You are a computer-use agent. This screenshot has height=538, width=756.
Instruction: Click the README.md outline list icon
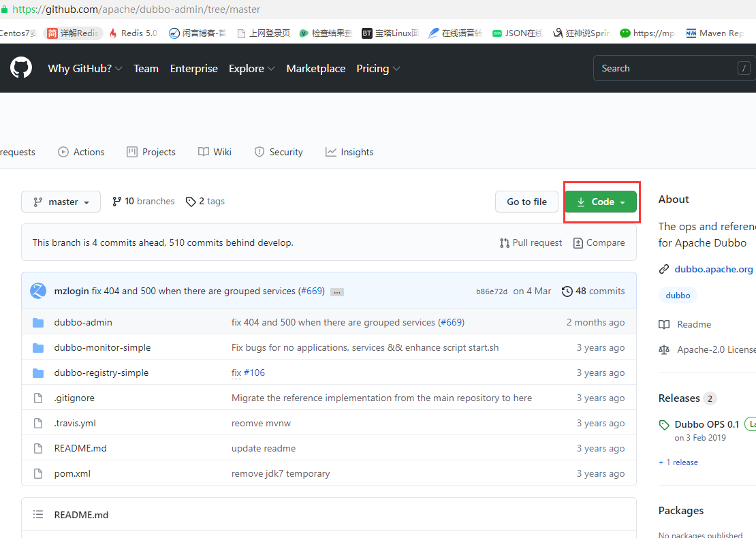pos(38,514)
